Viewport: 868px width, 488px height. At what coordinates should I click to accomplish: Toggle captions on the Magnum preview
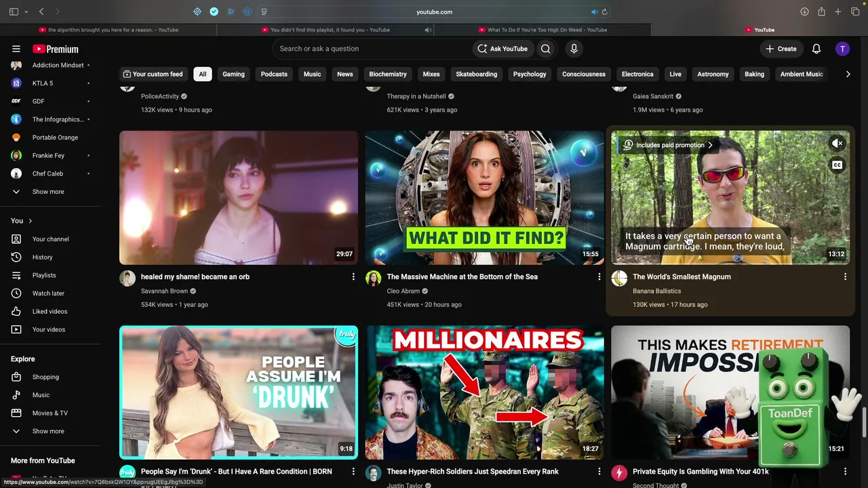point(837,165)
